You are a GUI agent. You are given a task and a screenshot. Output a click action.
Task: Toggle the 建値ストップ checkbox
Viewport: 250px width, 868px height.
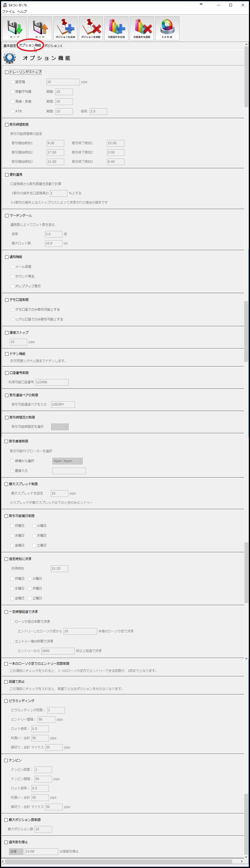(x=7, y=333)
